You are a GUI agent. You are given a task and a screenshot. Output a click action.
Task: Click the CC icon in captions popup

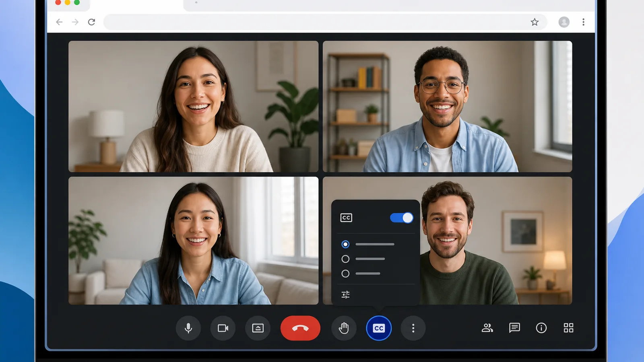(x=346, y=218)
